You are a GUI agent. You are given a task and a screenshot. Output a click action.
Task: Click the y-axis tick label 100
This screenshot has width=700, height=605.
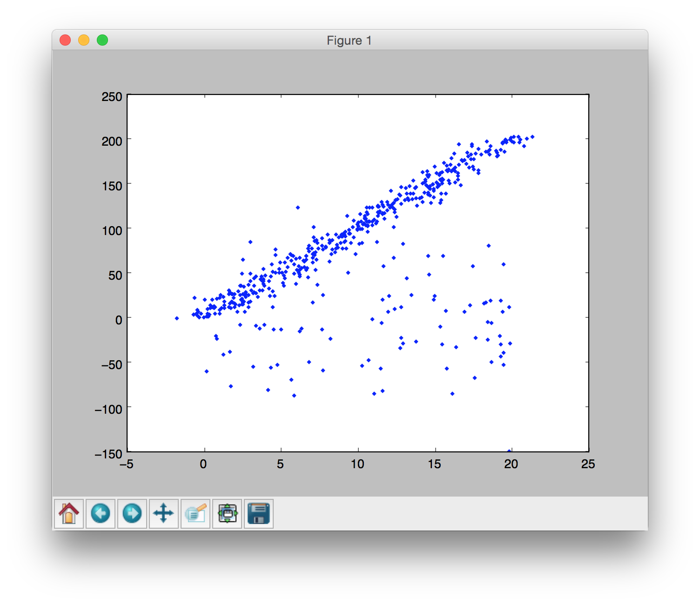click(x=112, y=230)
